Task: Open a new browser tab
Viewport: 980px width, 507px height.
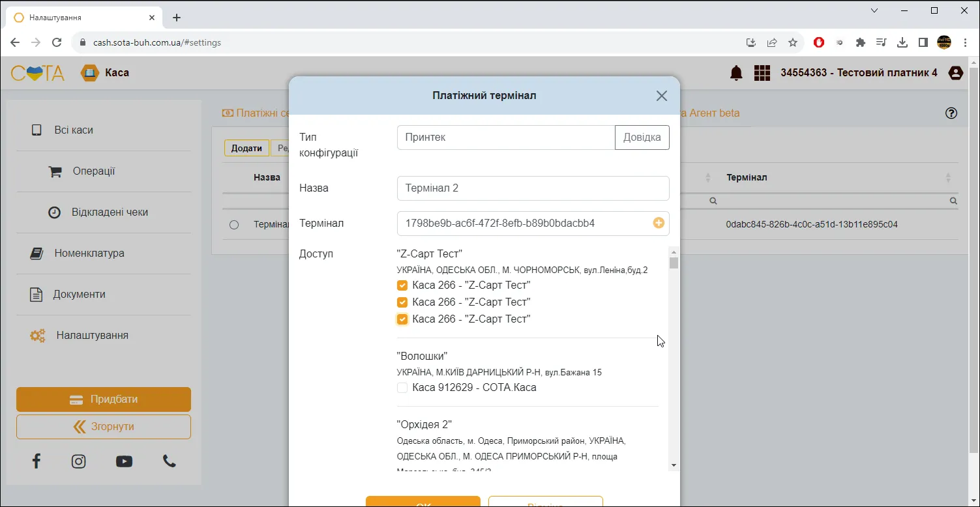Action: 176,18
